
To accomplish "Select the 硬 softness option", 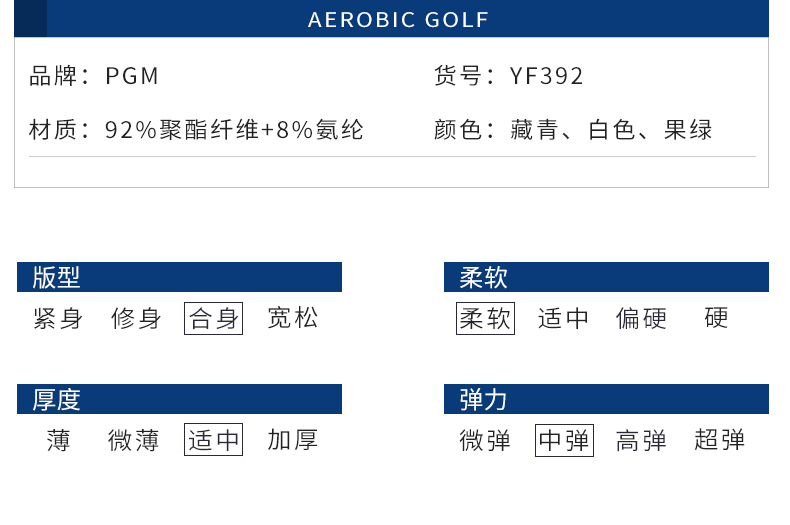I will pos(716,318).
